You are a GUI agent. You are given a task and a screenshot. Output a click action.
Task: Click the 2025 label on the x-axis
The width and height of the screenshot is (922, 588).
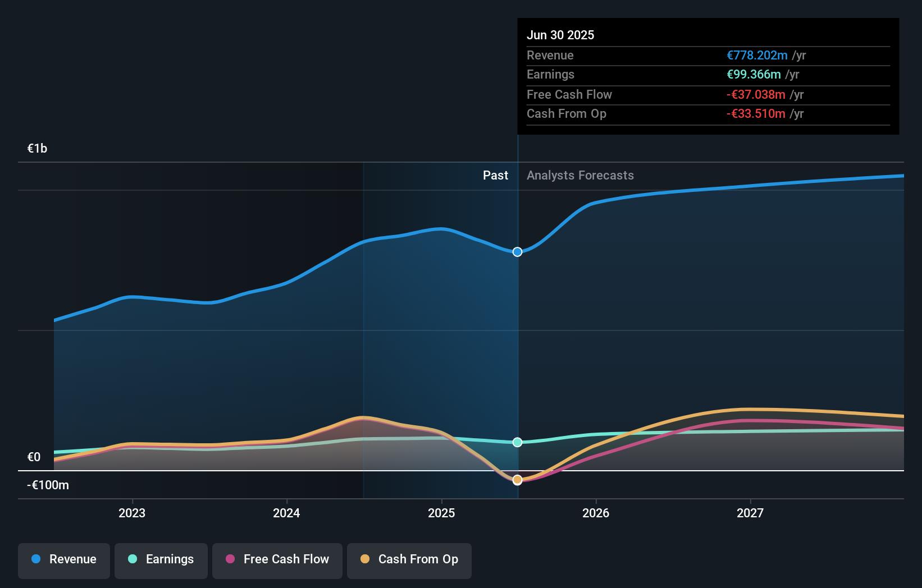441,512
